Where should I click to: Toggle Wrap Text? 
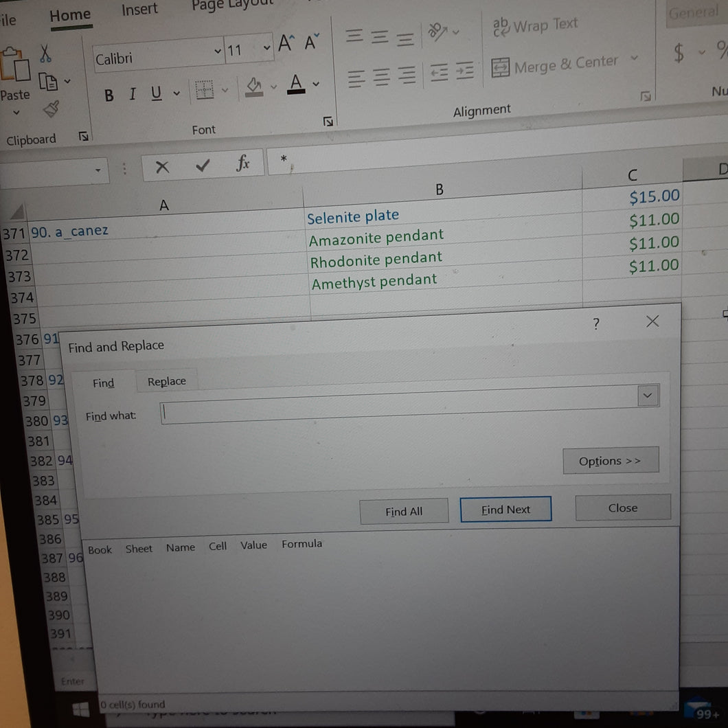535,26
